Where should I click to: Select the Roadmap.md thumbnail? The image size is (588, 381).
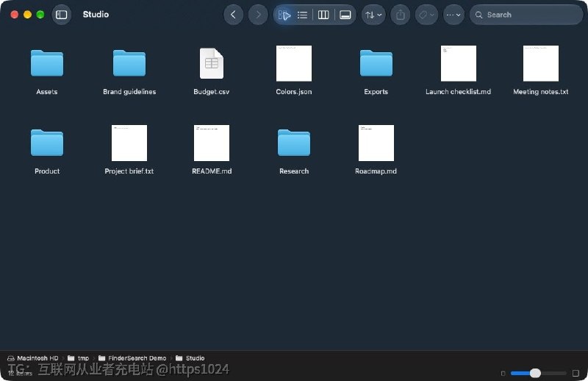point(376,143)
